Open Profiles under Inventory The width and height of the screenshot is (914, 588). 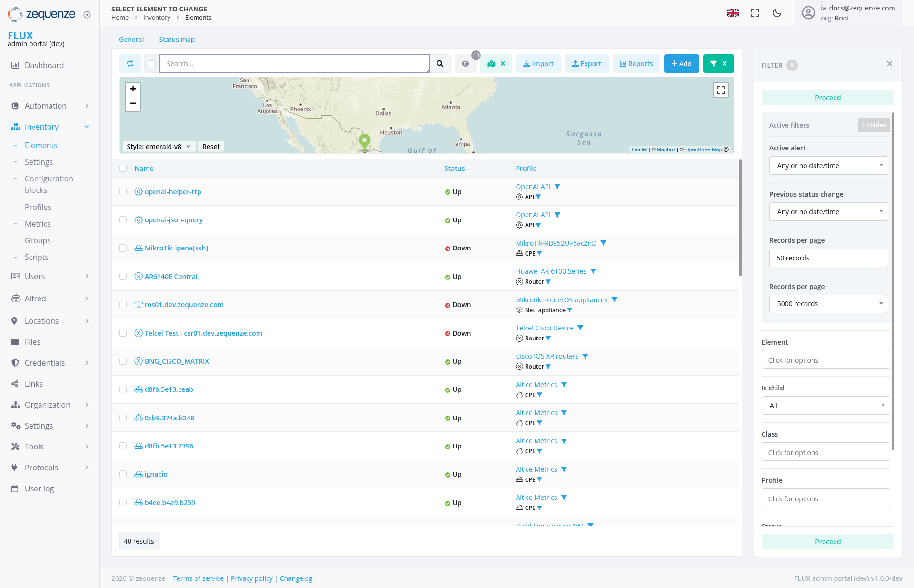coord(38,207)
